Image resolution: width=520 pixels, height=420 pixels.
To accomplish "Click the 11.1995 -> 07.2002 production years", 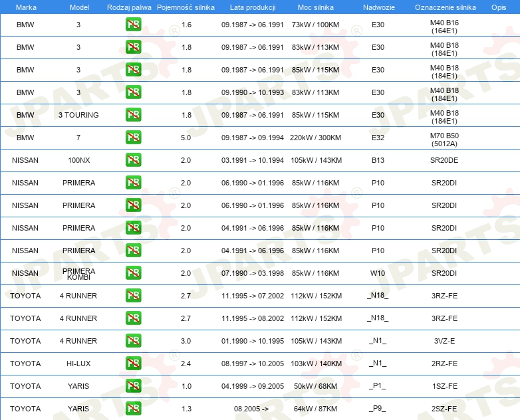I will pos(253,296).
